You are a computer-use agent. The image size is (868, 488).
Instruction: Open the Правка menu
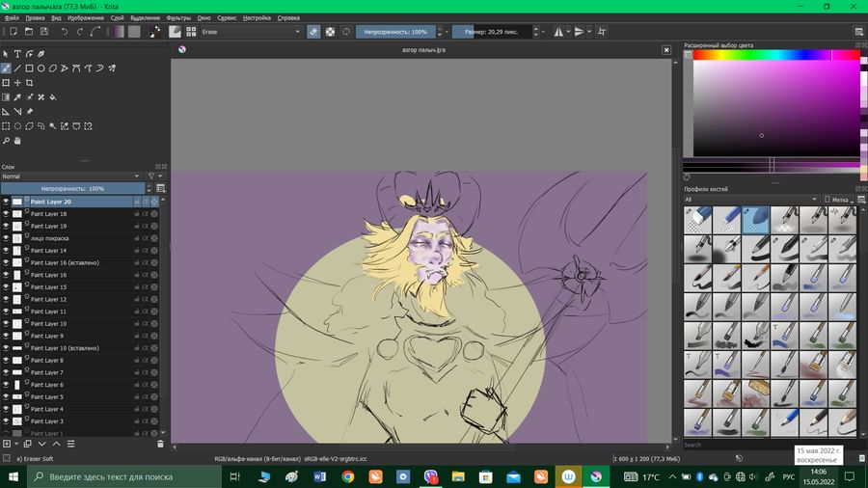point(35,17)
